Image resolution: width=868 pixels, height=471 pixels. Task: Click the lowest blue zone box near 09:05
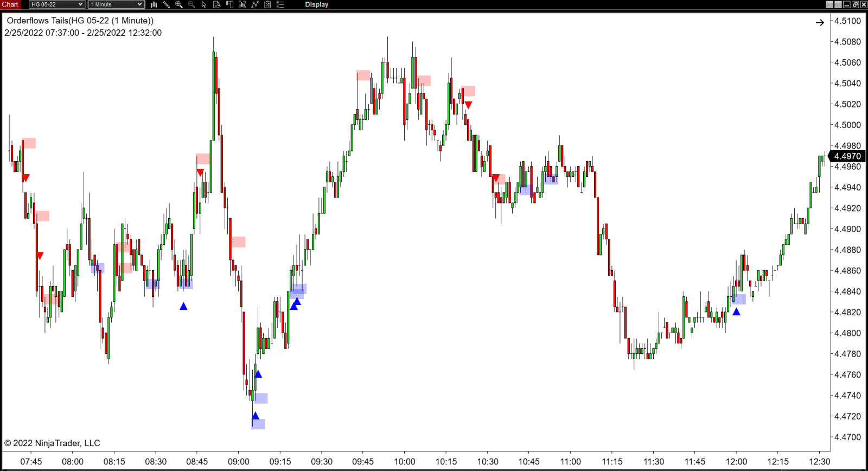coord(258,424)
